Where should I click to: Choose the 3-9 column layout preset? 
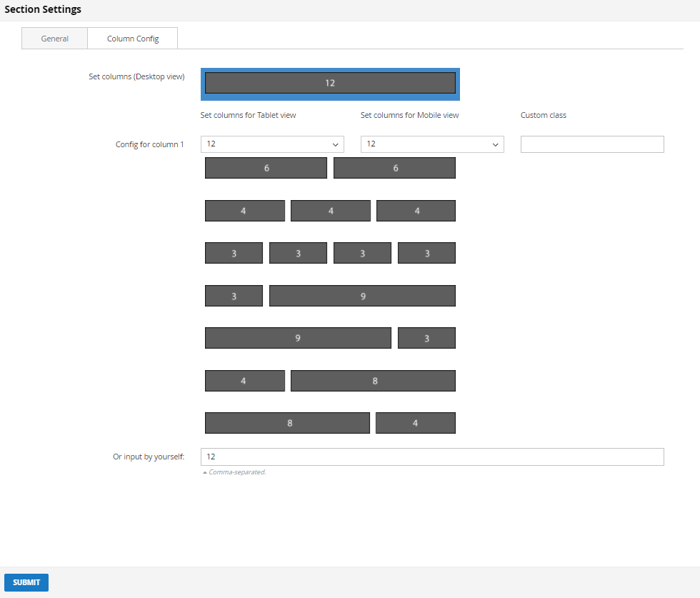tap(234, 296)
